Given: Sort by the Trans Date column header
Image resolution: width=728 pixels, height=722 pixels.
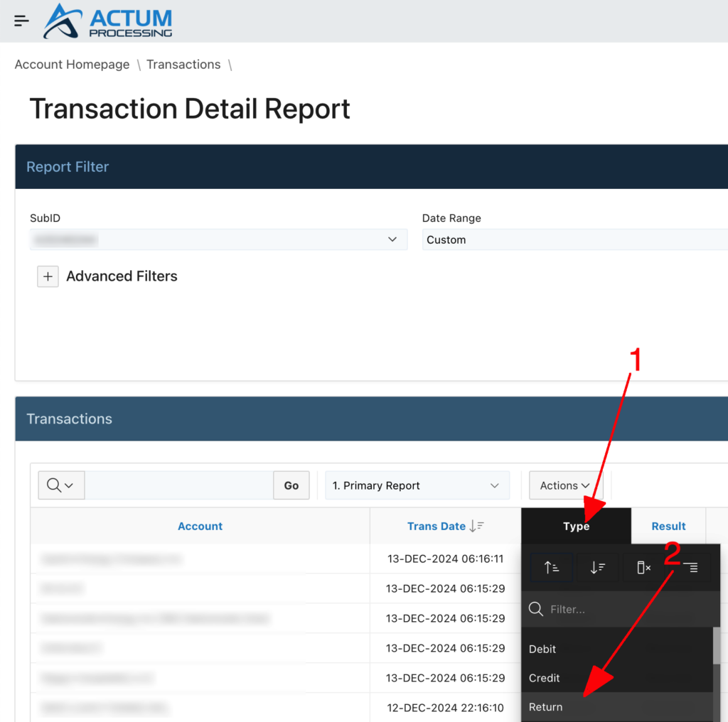Looking at the screenshot, I should coord(445,526).
